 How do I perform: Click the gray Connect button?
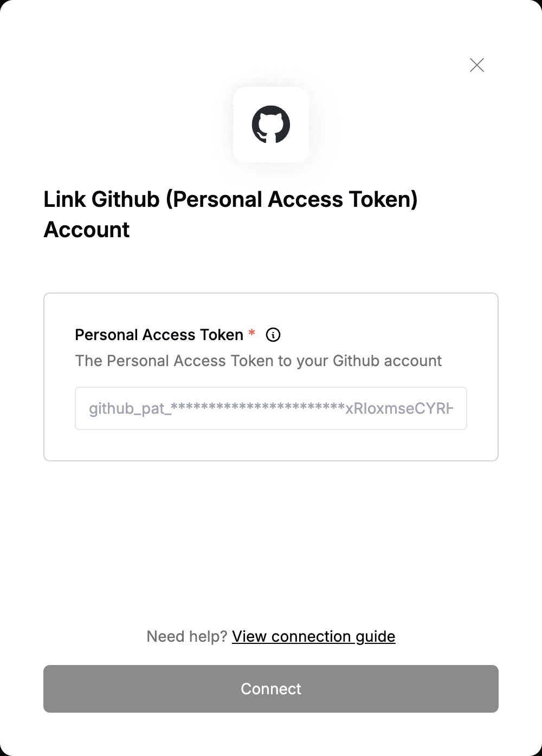click(271, 689)
